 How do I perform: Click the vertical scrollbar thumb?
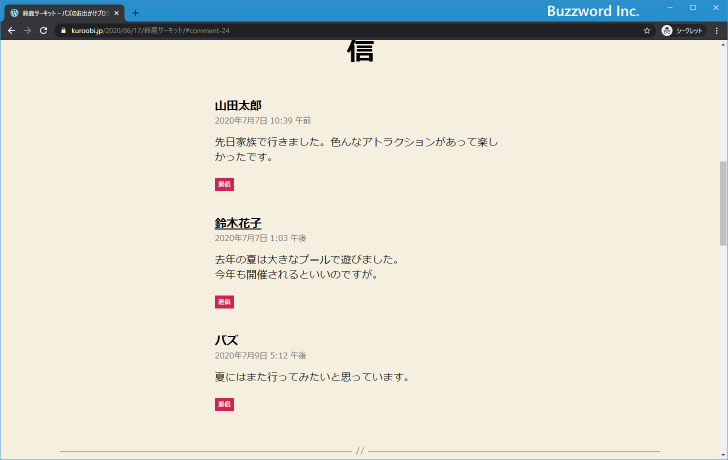[x=723, y=203]
